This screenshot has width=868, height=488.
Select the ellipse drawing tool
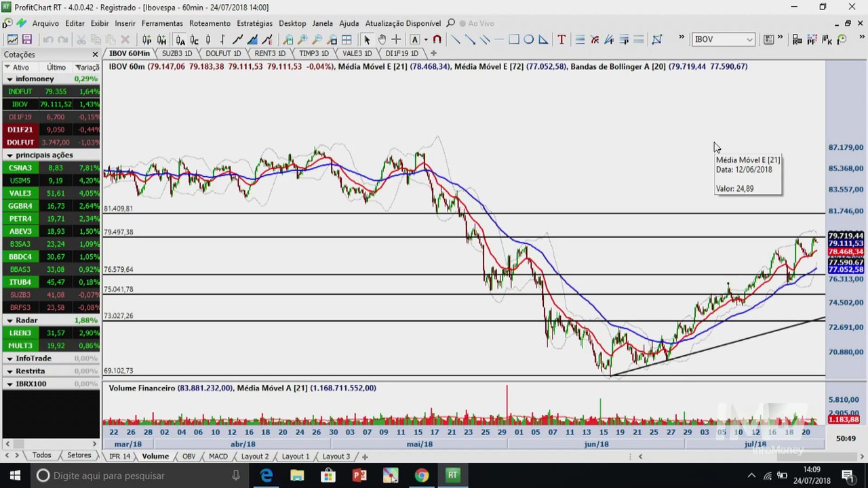click(x=529, y=39)
